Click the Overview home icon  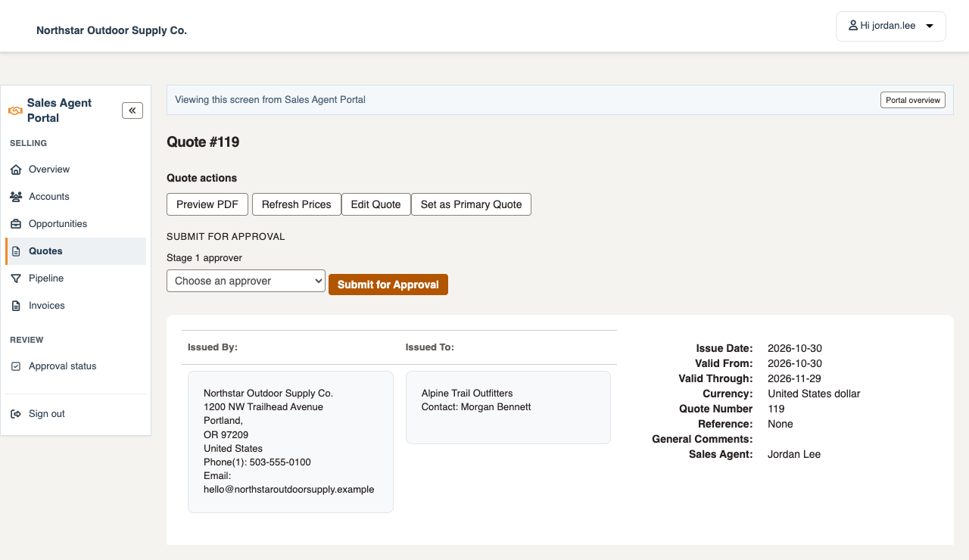click(x=16, y=170)
